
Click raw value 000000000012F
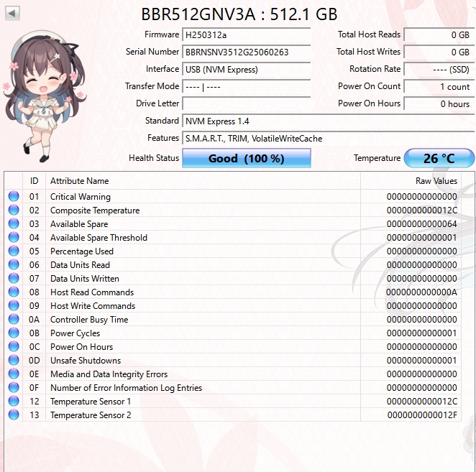point(422,415)
